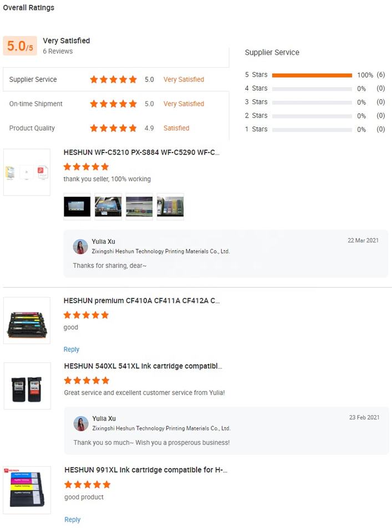Image resolution: width=392 pixels, height=532 pixels.
Task: Click star rating beside Supplier Service row
Action: point(113,79)
